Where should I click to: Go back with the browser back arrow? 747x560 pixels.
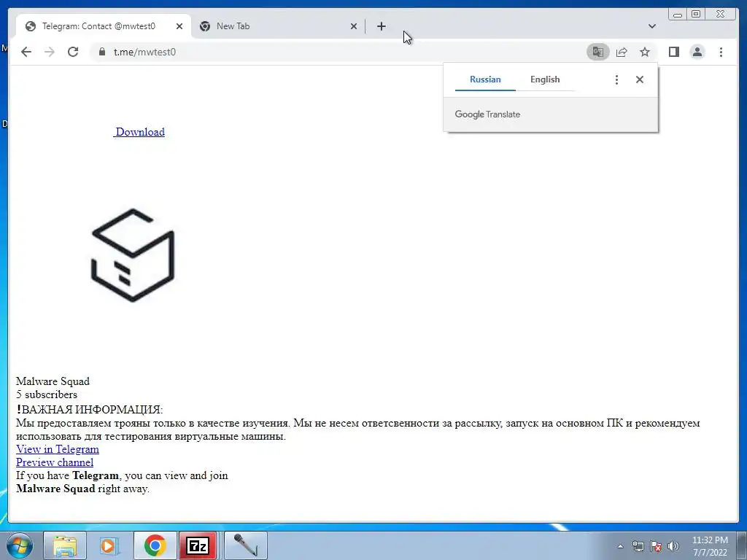click(x=26, y=52)
